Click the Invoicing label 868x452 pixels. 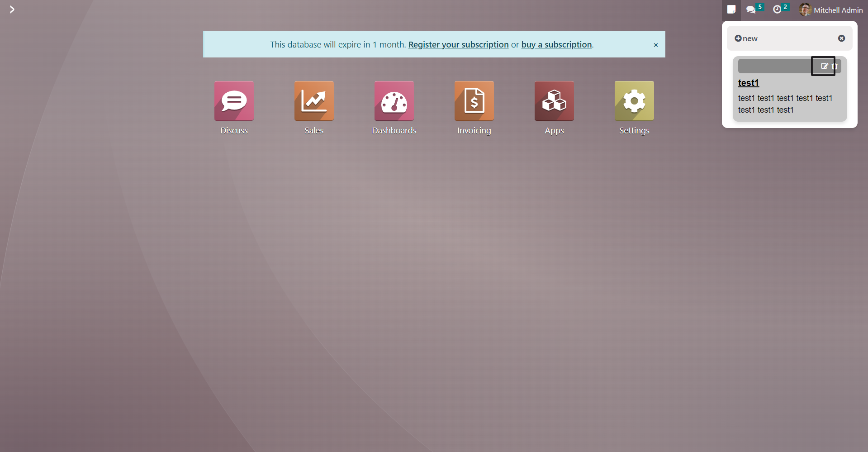tap(474, 130)
